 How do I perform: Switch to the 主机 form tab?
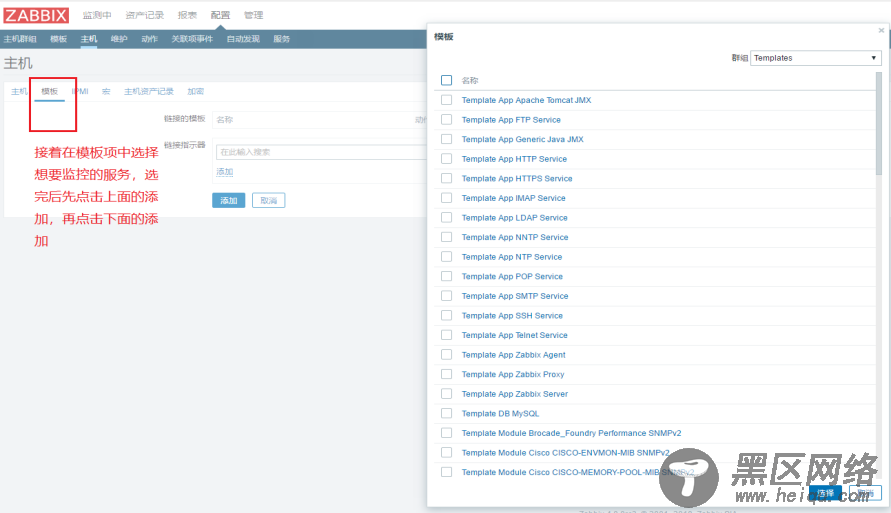point(19,91)
